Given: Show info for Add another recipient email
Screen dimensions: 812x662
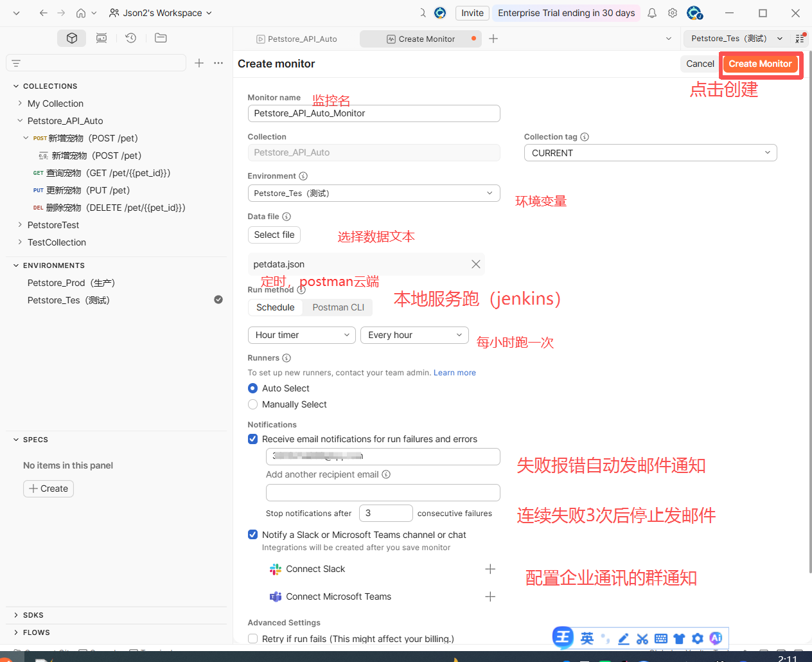Looking at the screenshot, I should tap(386, 474).
